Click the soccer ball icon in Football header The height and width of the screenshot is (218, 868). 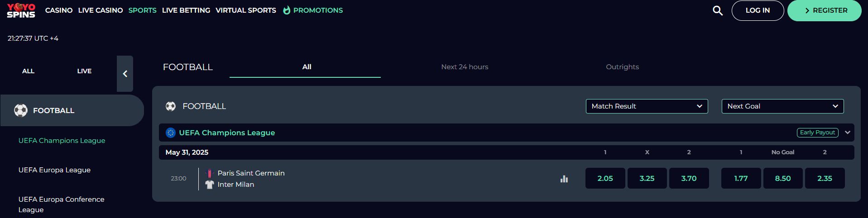click(171, 106)
